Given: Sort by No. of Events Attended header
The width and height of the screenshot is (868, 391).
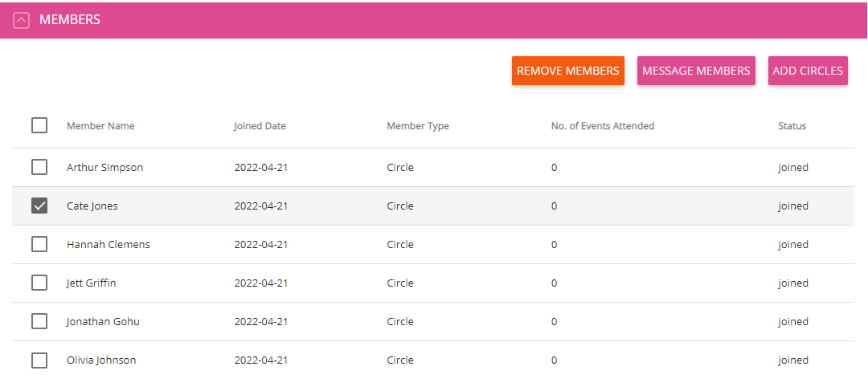Looking at the screenshot, I should click(602, 125).
